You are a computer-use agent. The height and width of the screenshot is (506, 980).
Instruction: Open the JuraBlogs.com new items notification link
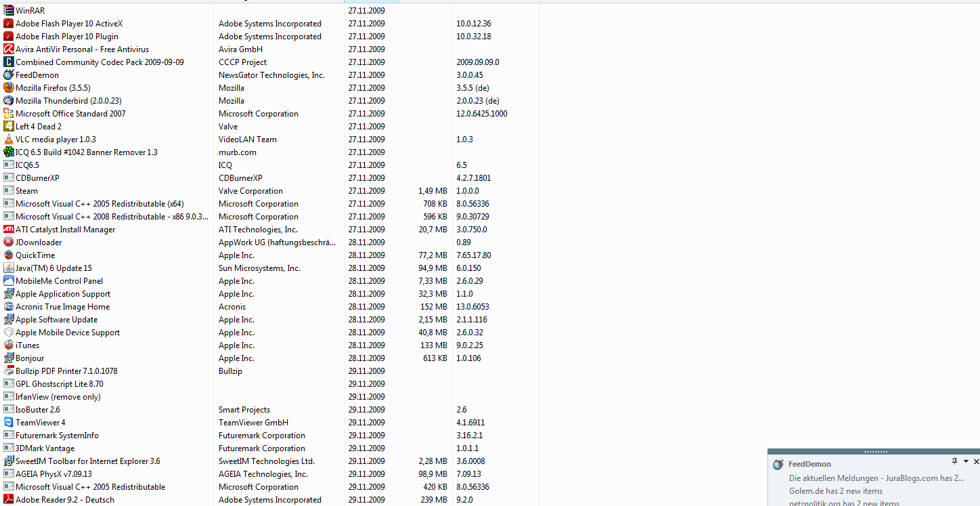(x=877, y=478)
